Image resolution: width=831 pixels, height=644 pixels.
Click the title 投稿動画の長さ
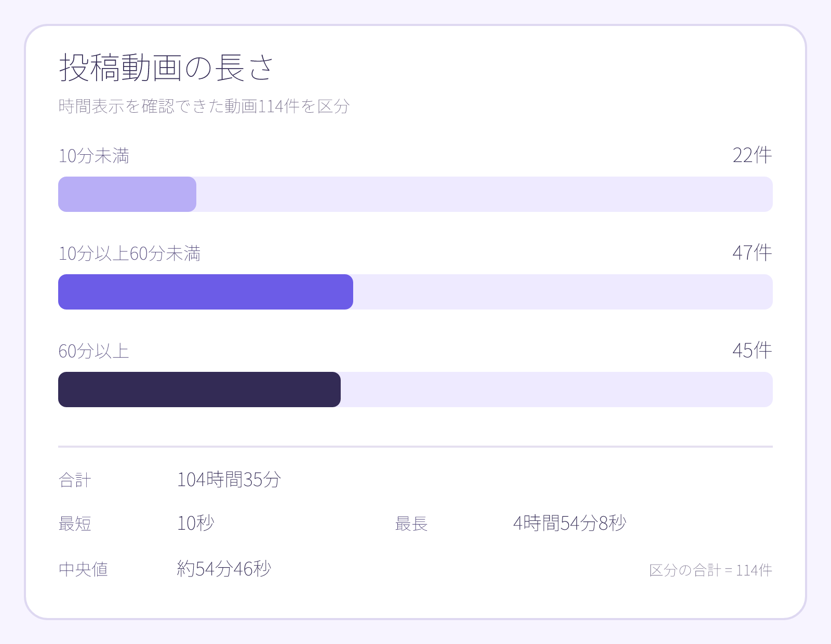(166, 68)
